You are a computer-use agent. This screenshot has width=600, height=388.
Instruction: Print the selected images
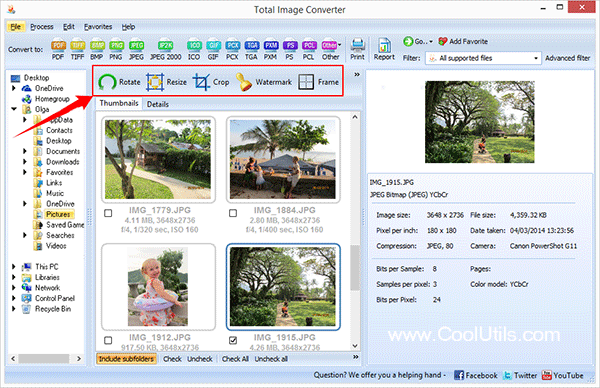coord(357,49)
